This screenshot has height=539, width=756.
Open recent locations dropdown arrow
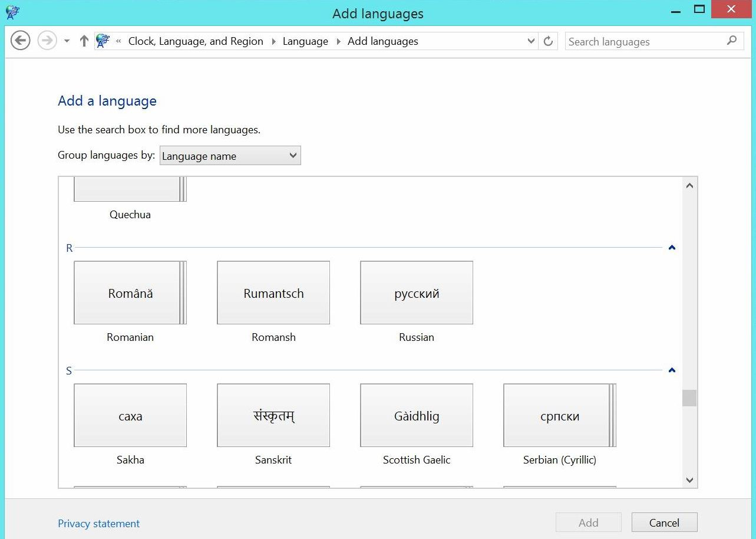pyautogui.click(x=67, y=41)
